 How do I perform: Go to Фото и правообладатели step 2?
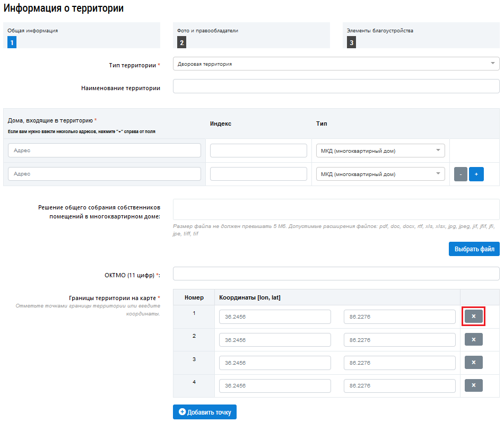[x=251, y=36]
